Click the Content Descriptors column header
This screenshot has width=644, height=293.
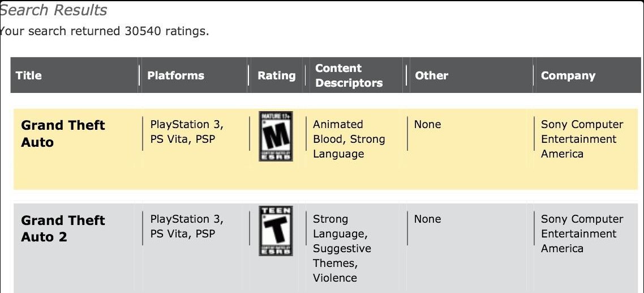(349, 75)
